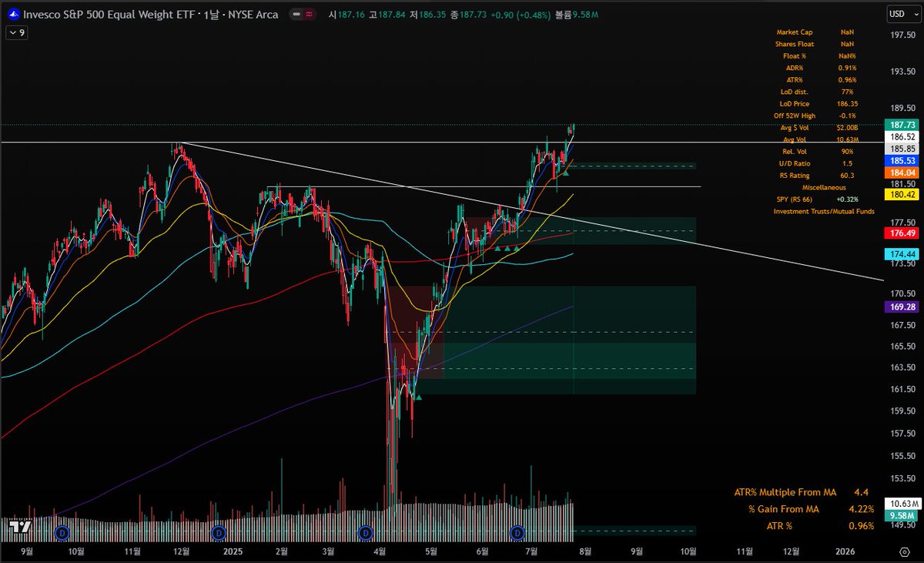
Task: Click the % Gain From MA value 4.22%
Action: coord(861,508)
